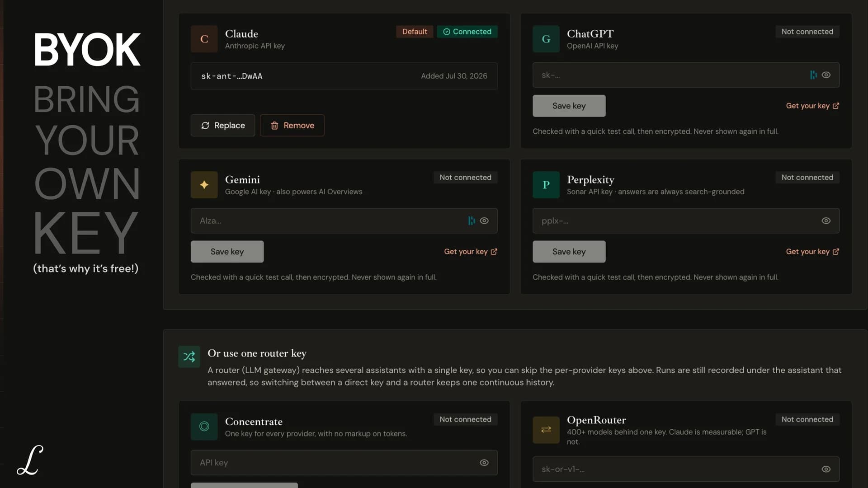Image resolution: width=868 pixels, height=488 pixels.
Task: Click the Added Jul 30, 2026 date
Action: 454,76
